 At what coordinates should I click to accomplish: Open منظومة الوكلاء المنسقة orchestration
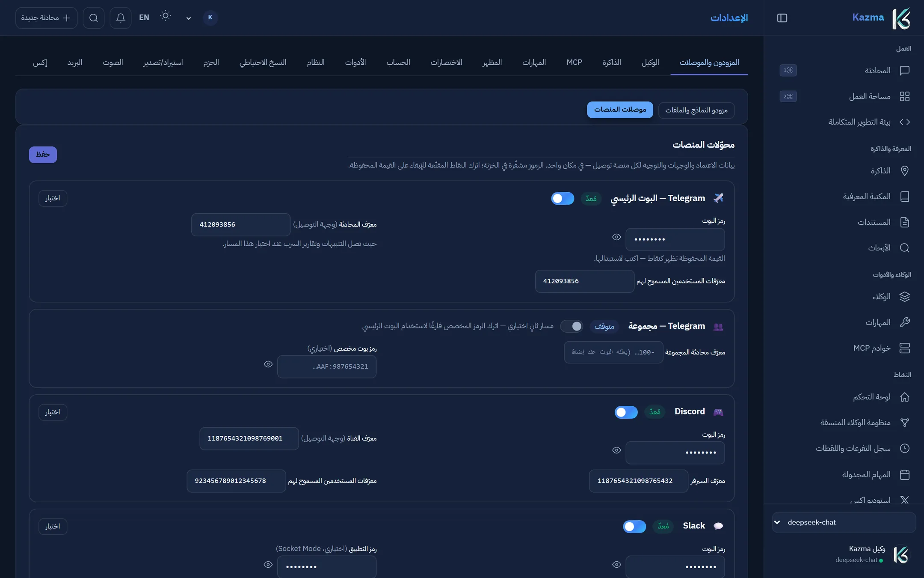tap(844, 423)
